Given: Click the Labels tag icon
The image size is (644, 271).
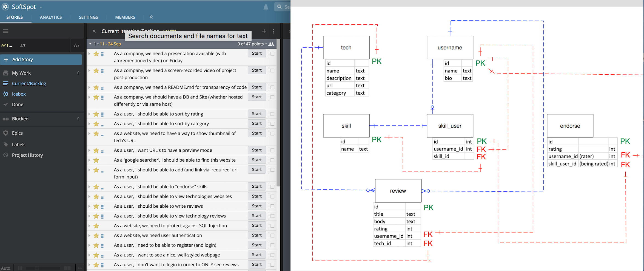Looking at the screenshot, I should [x=6, y=145].
